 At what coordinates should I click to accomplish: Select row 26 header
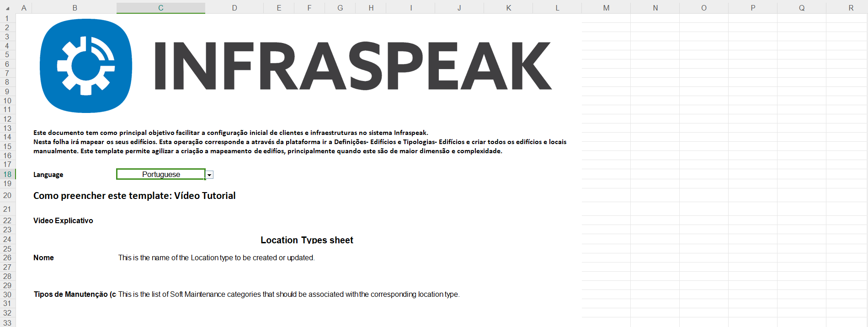tap(7, 257)
